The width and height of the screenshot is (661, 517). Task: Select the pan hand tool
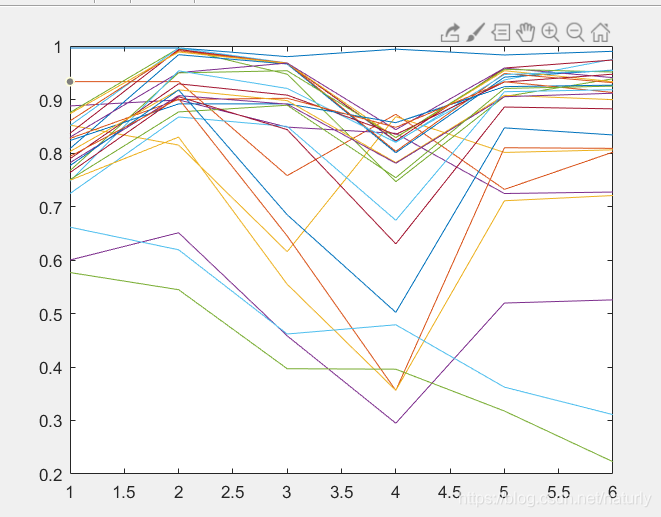pos(526,32)
